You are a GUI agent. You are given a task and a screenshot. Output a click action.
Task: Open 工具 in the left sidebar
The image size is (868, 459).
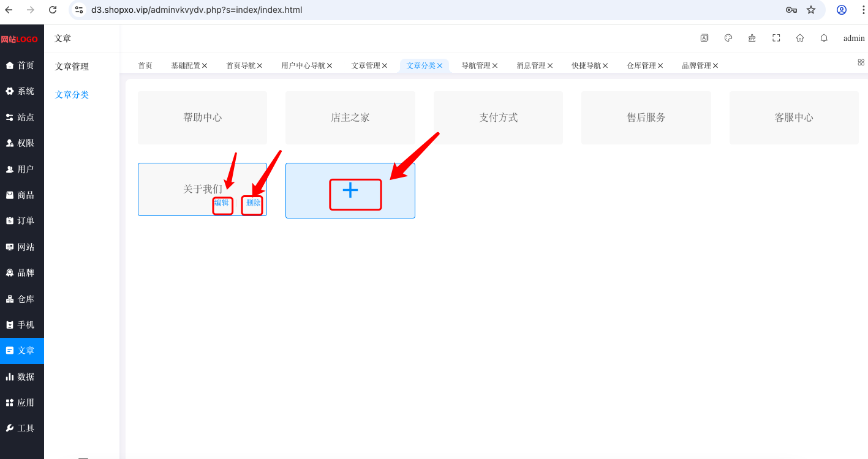(22, 428)
